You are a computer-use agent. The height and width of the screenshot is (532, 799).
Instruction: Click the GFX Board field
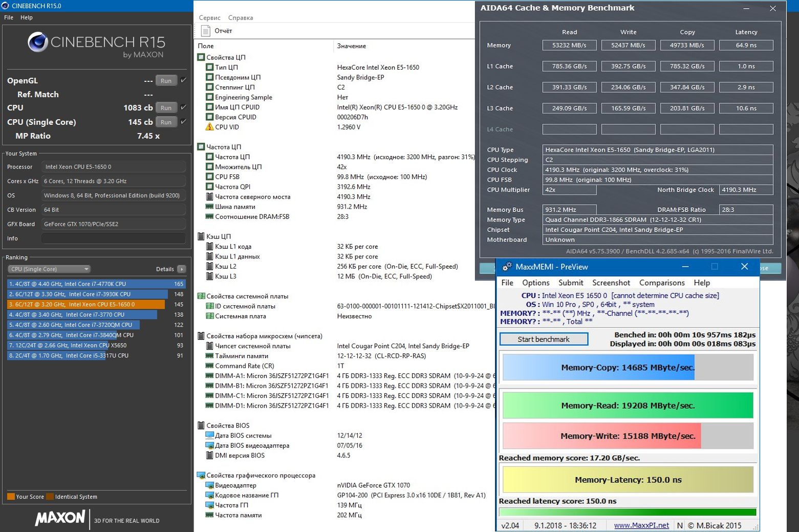pos(114,224)
